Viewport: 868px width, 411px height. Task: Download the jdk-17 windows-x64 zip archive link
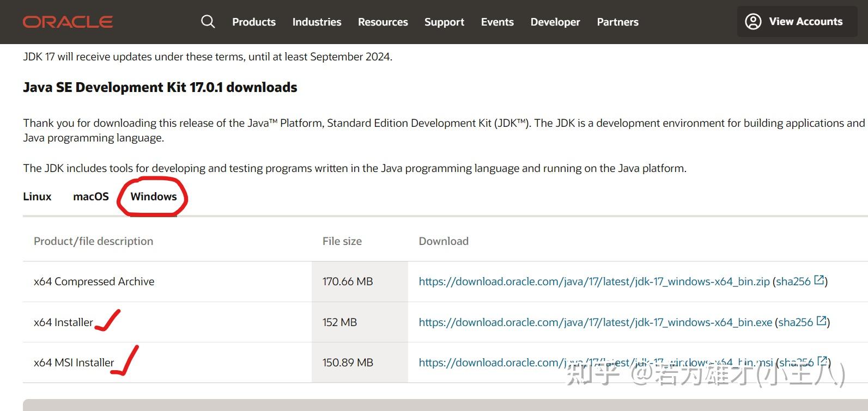tap(594, 281)
